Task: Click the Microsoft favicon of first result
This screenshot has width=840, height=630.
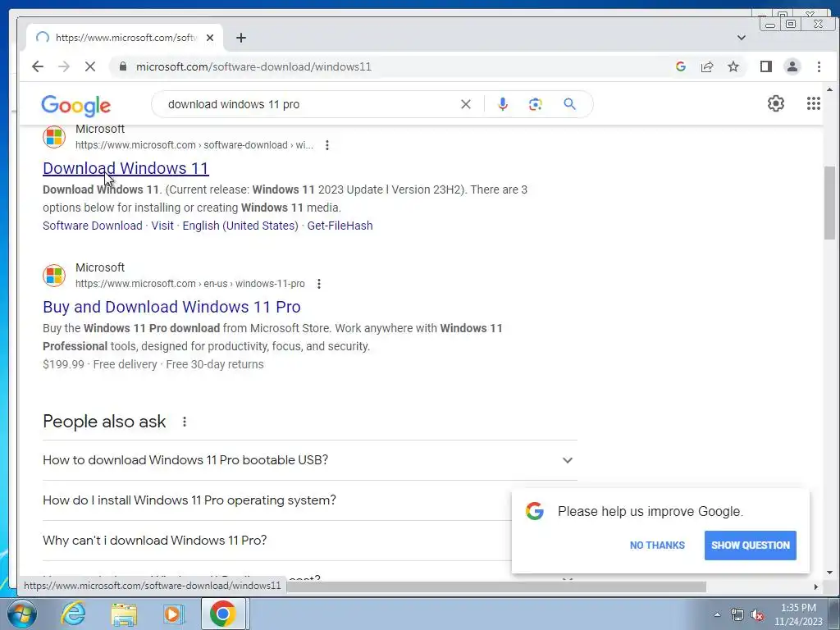Action: [54, 137]
